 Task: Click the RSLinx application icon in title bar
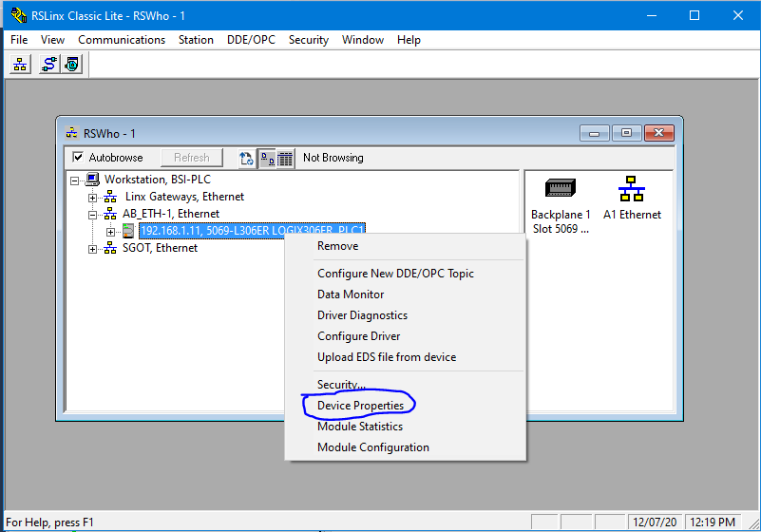(x=18, y=15)
